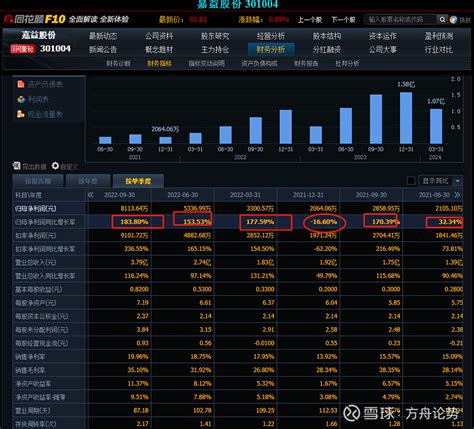474x429 pixels.
Task: Select the 销售毛利率 row label
Action: (x=30, y=370)
